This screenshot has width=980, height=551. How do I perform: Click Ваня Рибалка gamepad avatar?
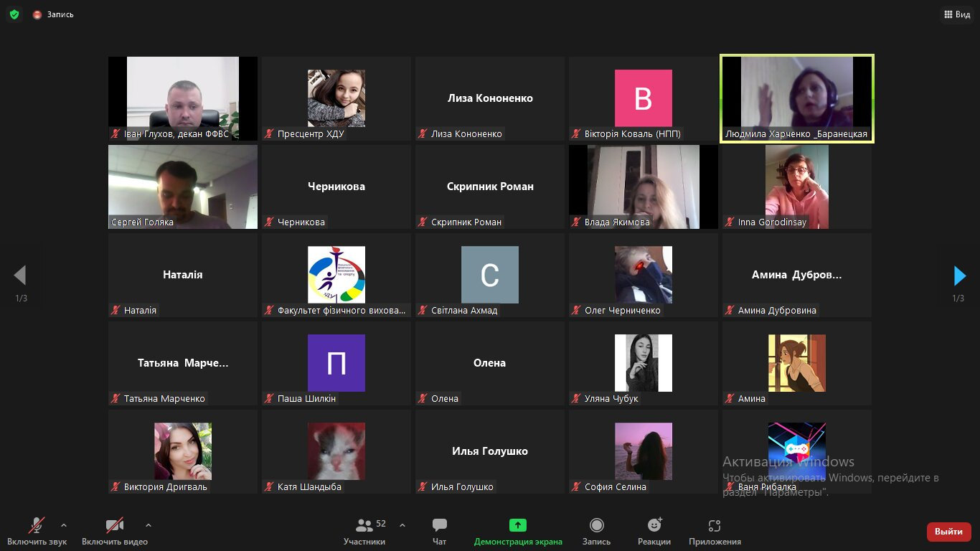point(797,451)
